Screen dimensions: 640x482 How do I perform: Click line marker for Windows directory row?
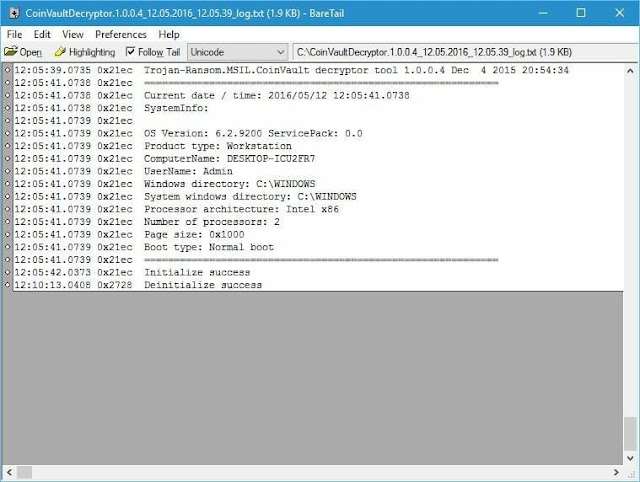tap(7, 184)
